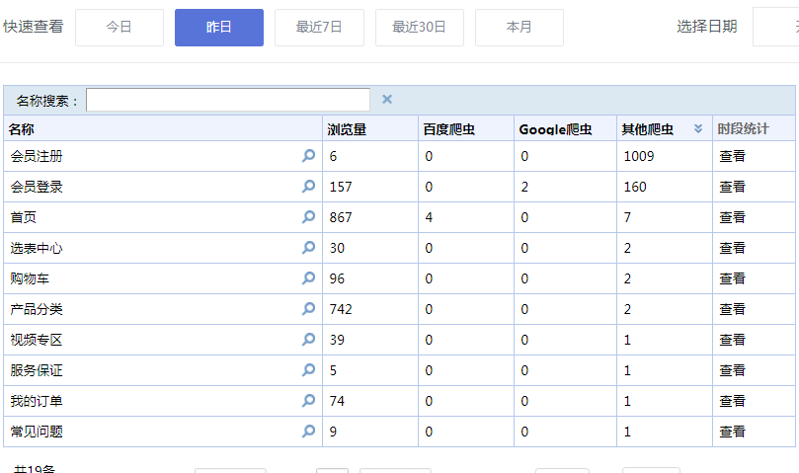Sort by the 百度爬虫 column header
Screen dimensions: 799x473
point(466,128)
